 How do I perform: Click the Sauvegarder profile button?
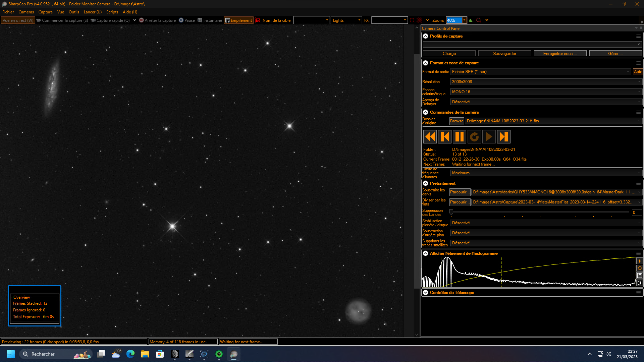(x=504, y=54)
